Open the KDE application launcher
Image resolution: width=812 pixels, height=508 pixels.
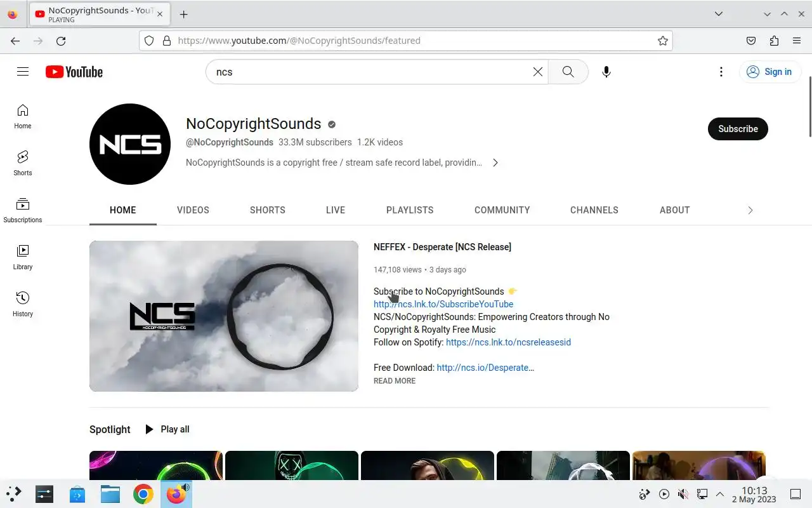point(14,494)
